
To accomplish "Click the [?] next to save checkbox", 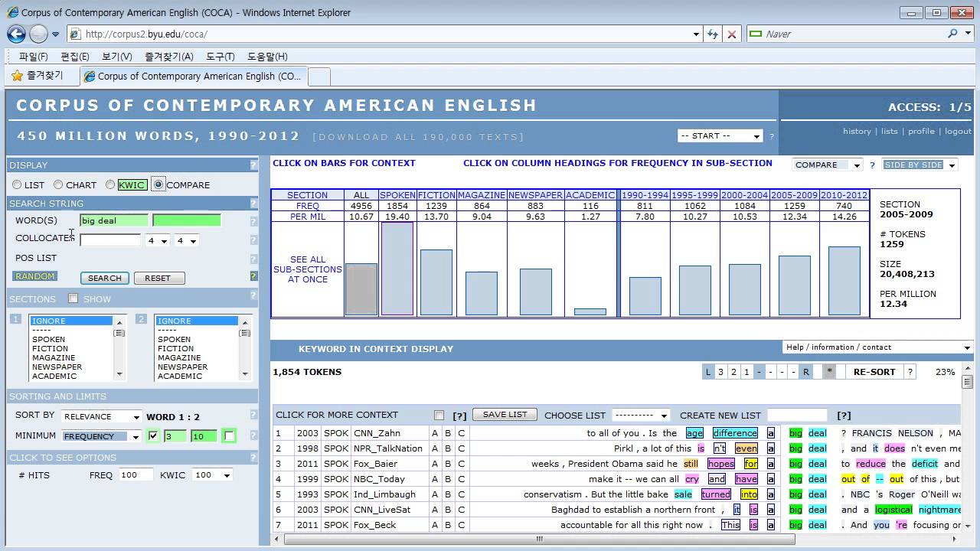I will (459, 416).
